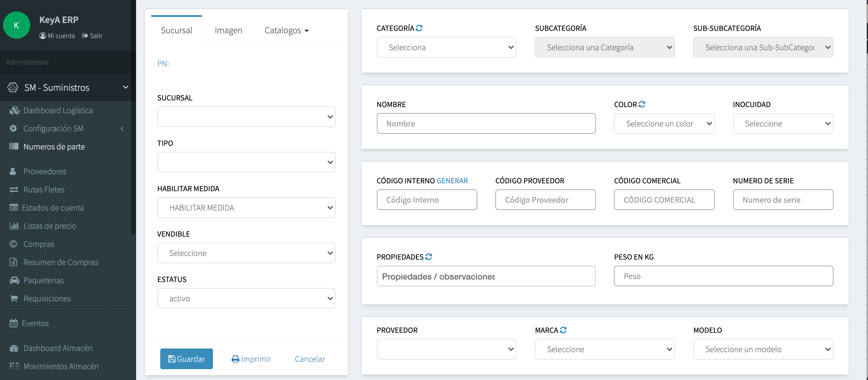The image size is (868, 380).
Task: Switch to the Imagen tab
Action: point(228,30)
